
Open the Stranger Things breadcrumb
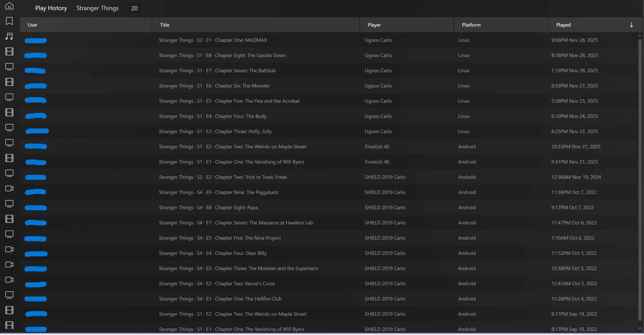click(97, 8)
